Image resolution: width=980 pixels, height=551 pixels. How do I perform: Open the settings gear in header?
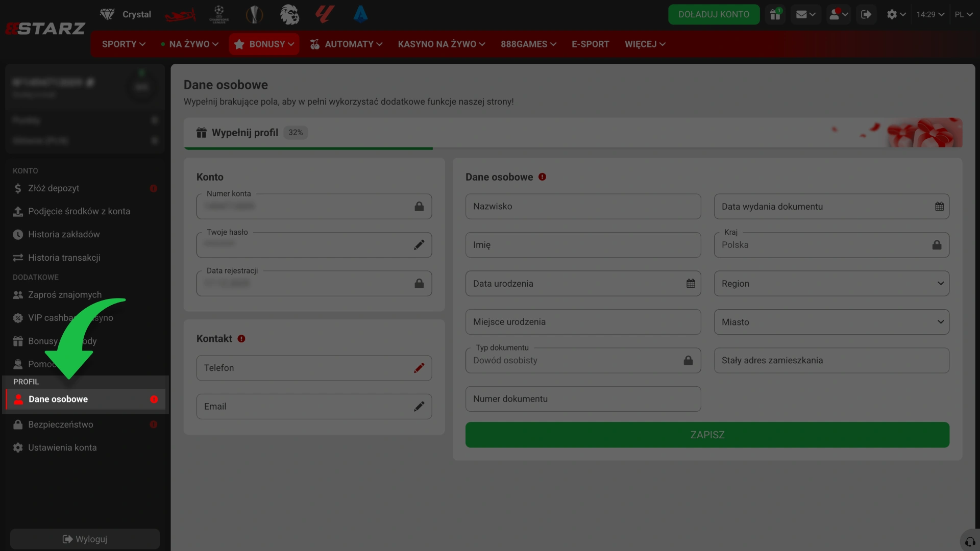(896, 14)
